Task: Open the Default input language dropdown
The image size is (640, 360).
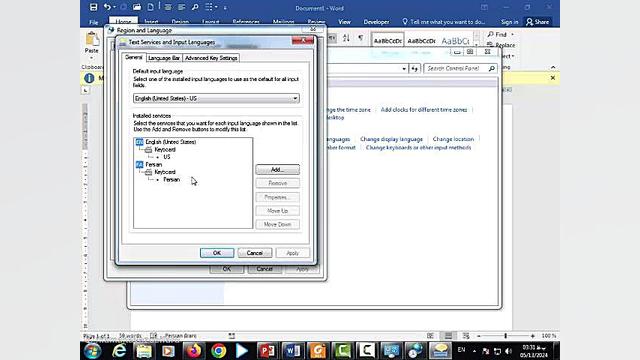Action: (216, 98)
